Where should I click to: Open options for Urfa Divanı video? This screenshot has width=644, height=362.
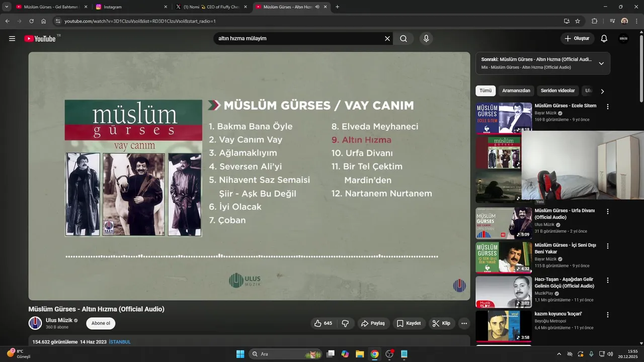pyautogui.click(x=608, y=212)
